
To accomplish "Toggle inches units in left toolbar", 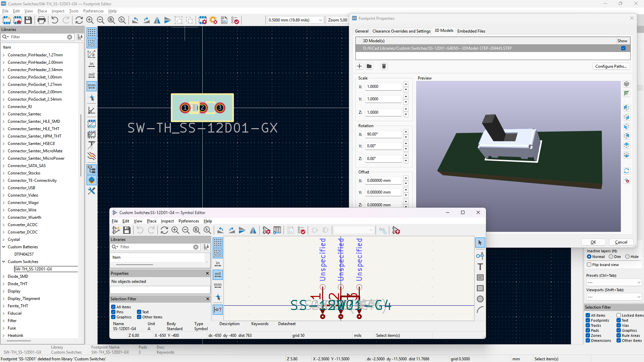I will pyautogui.click(x=91, y=64).
